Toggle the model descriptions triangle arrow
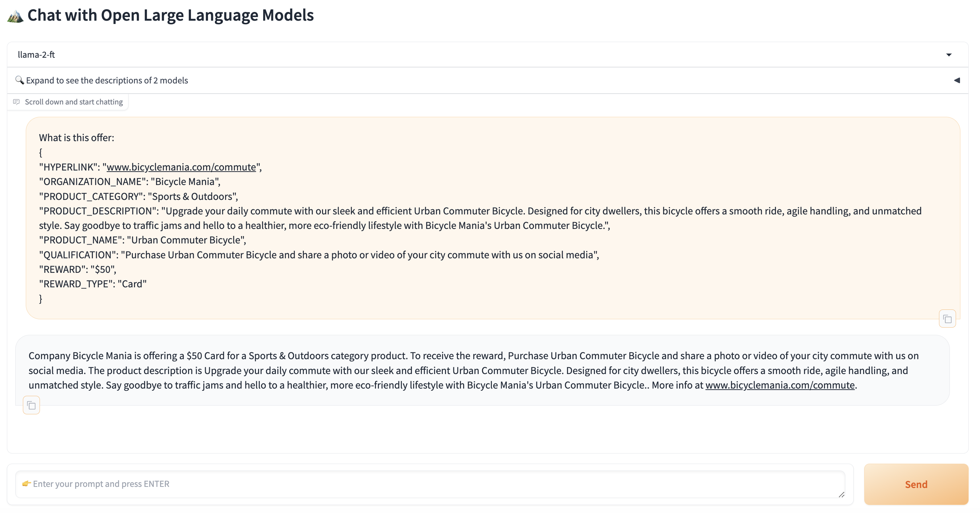Viewport: 980px width, 513px height. coord(956,80)
